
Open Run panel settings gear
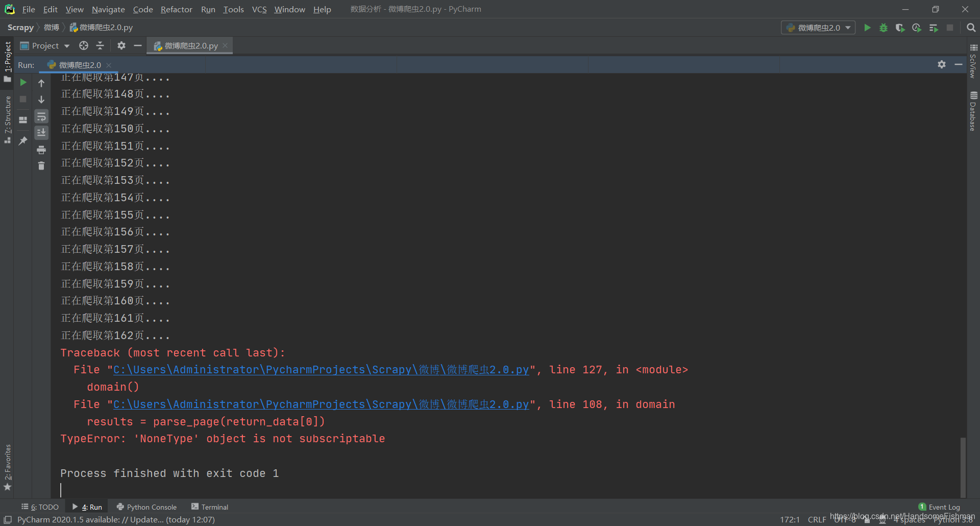[x=942, y=64]
